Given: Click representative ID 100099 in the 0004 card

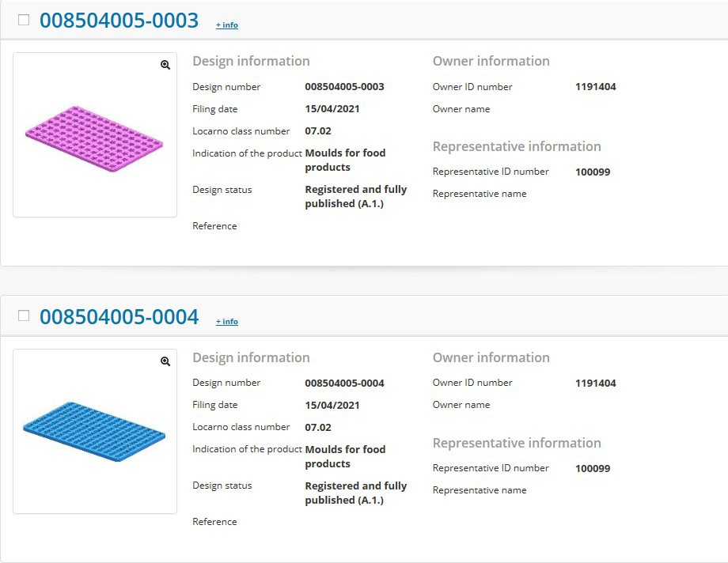Looking at the screenshot, I should [593, 468].
